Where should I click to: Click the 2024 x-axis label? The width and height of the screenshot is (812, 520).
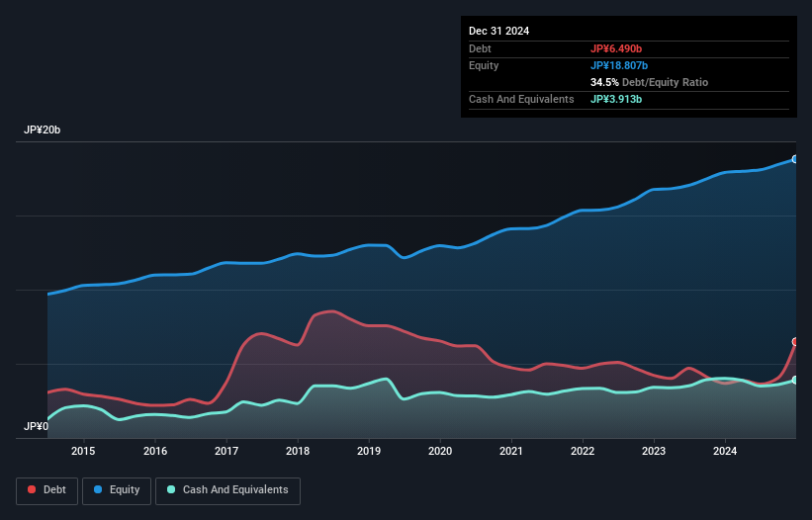(725, 451)
